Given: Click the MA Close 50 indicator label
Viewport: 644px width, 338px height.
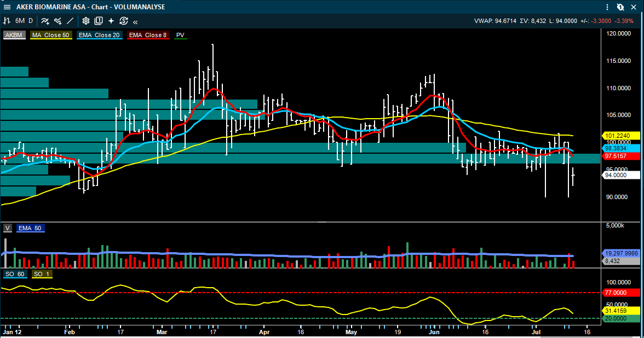Looking at the screenshot, I should [51, 35].
